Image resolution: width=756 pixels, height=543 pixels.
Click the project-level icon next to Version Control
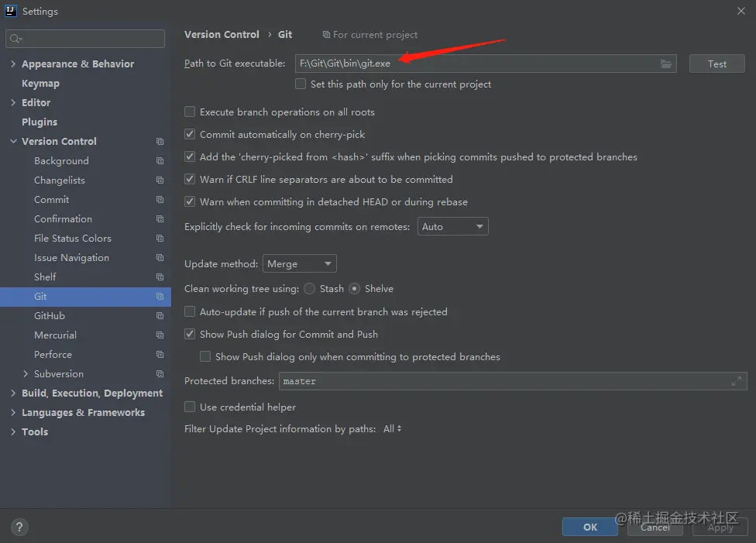coord(160,141)
